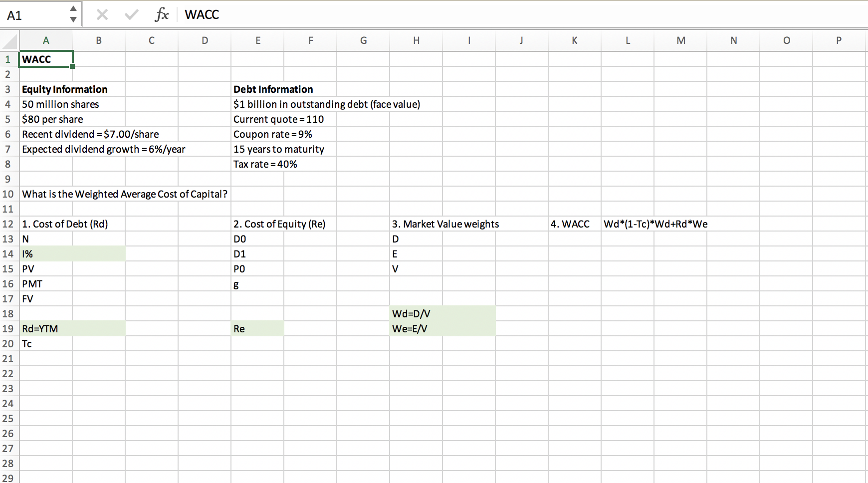Click the green 'Rd=YTM' cell

click(46, 329)
